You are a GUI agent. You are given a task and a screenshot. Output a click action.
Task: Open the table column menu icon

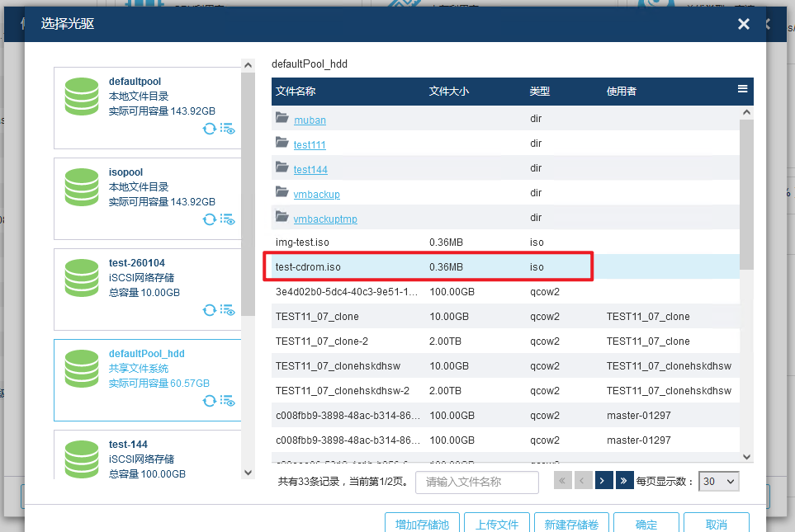pos(742,89)
